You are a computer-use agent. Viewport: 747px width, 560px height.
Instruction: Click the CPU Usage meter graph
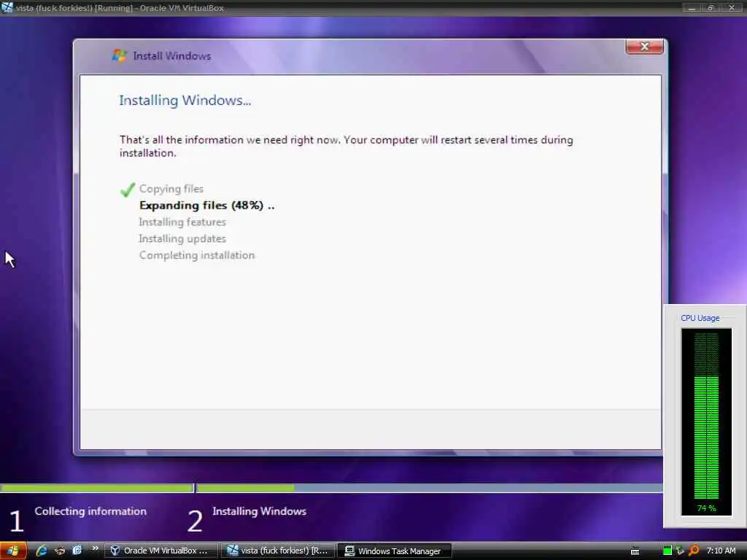[706, 421]
